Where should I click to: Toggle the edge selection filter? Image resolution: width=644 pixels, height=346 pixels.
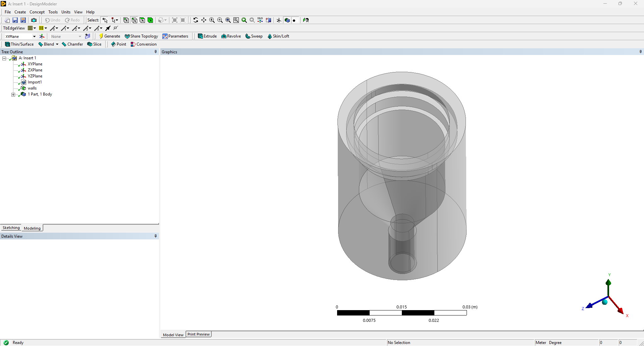[x=134, y=20]
